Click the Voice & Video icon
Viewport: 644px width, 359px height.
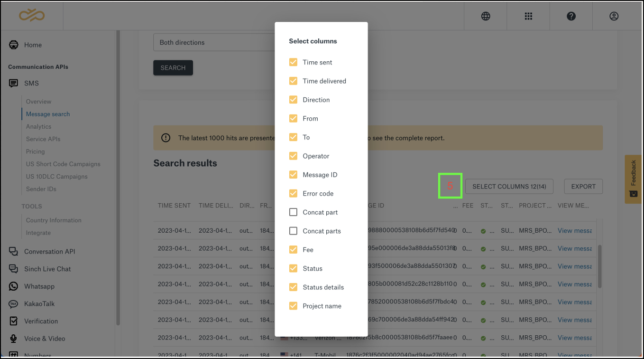[14, 338]
